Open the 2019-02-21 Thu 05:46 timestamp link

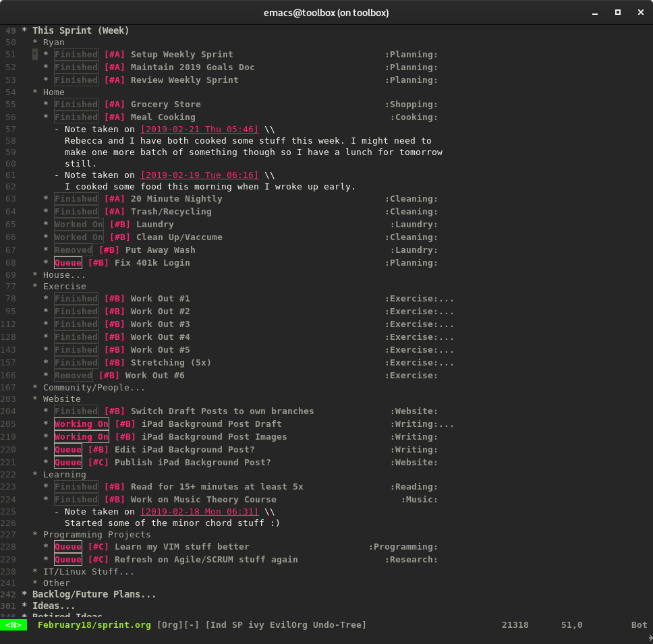(x=199, y=129)
